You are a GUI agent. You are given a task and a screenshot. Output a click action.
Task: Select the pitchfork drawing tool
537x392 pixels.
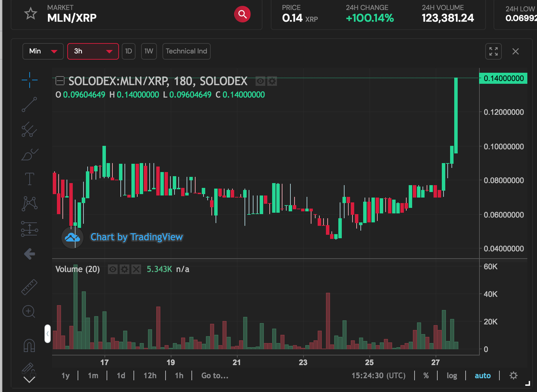click(29, 129)
